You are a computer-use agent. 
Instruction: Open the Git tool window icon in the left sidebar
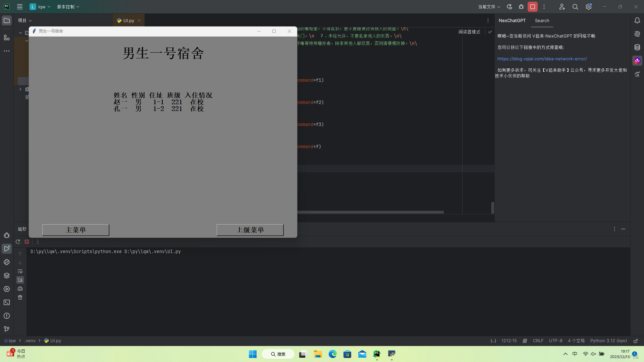(7, 329)
